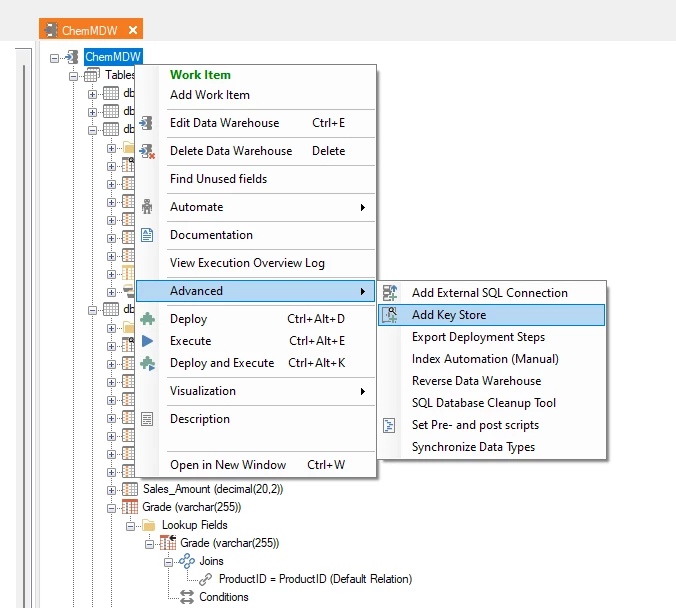Choose Documentation from the context menu
This screenshot has width=676, height=608.
coord(256,235)
